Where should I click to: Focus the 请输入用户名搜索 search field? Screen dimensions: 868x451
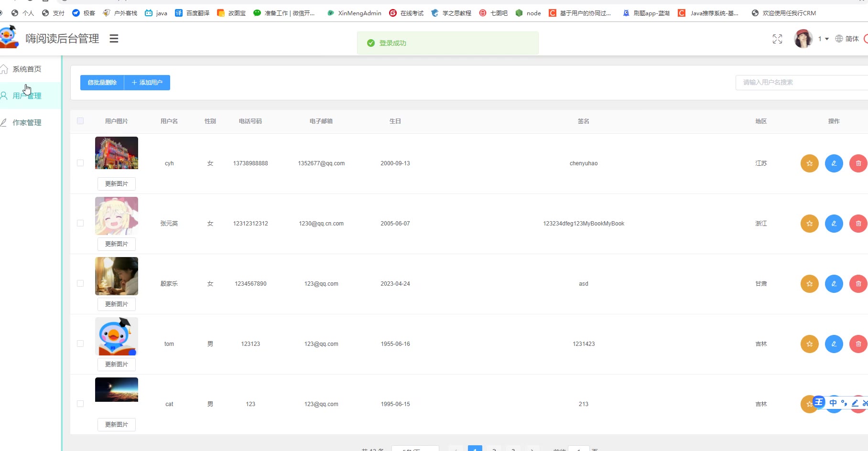802,82
